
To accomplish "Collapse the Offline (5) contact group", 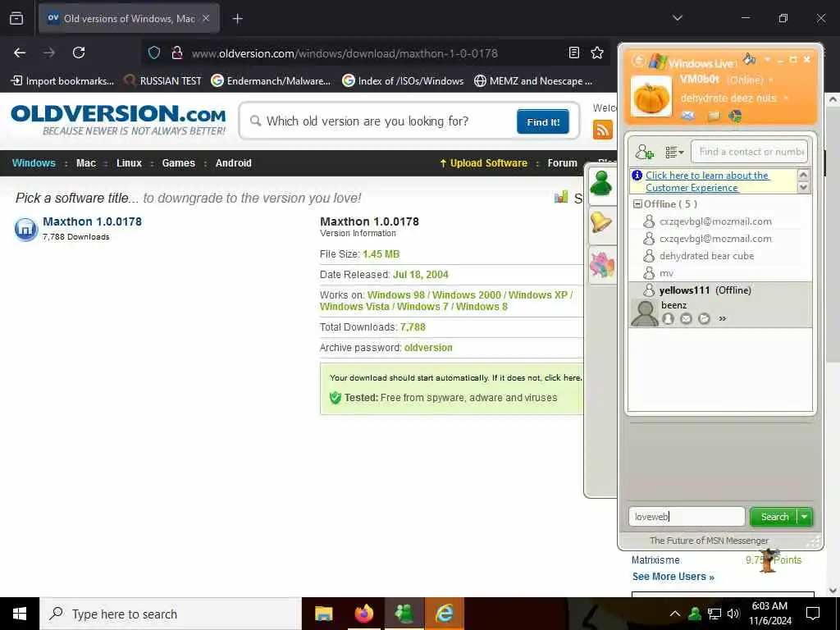I will click(x=637, y=204).
